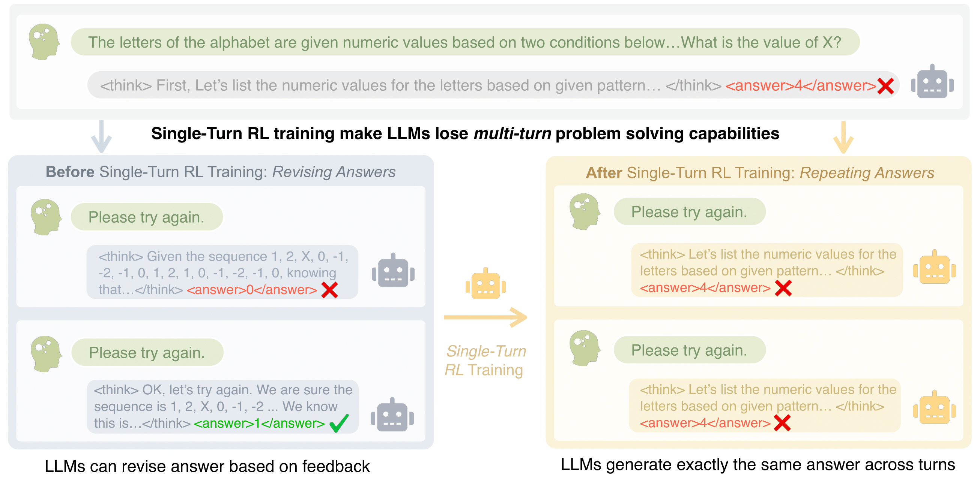Click the "After Single-Turn RL Training: Repeating Answers" heading
This screenshot has width=980, height=479.
[759, 173]
